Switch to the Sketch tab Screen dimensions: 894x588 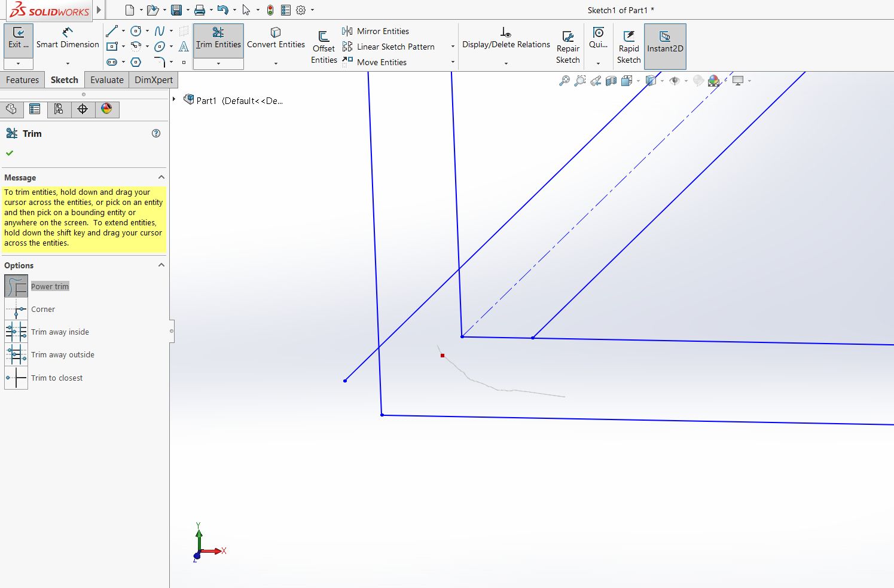[65, 80]
